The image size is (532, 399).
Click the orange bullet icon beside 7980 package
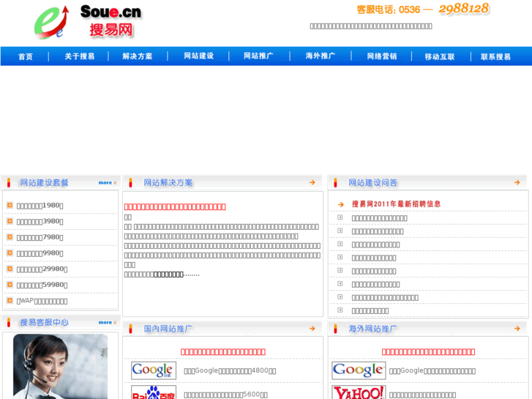(x=10, y=237)
